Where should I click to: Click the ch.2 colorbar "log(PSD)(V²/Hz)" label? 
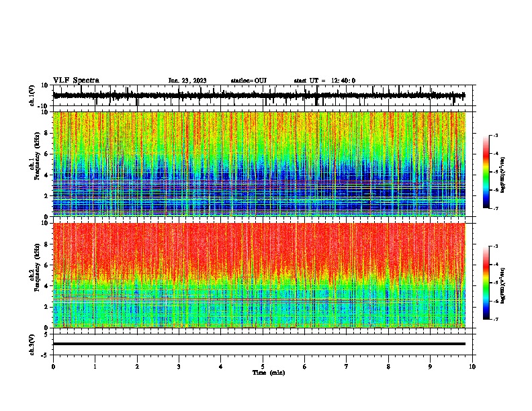(x=503, y=285)
